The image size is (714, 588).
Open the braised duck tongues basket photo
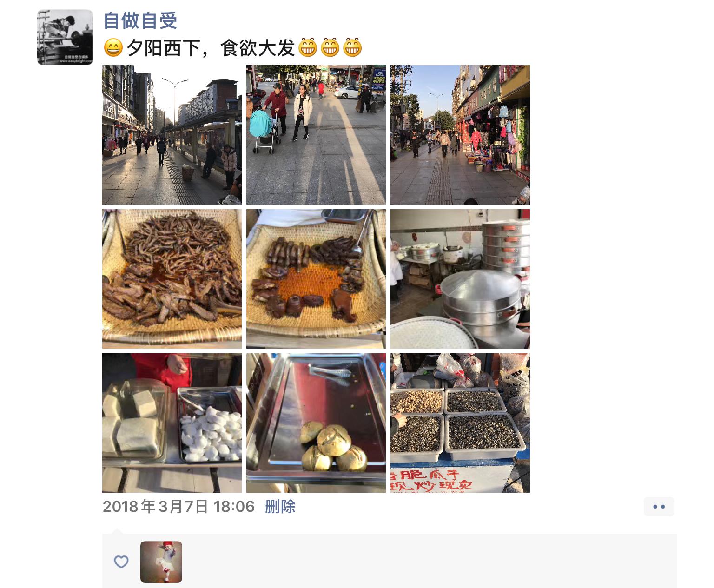click(172, 279)
